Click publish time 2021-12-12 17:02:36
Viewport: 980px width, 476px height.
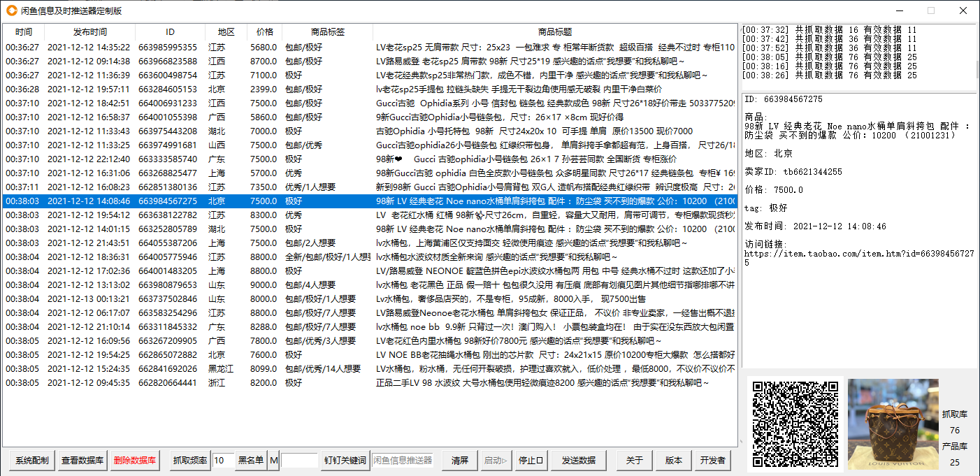pos(89,271)
